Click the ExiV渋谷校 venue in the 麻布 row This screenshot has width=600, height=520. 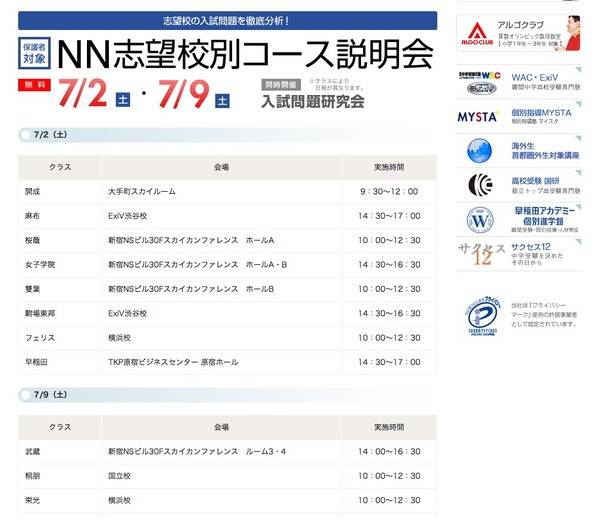tap(222, 216)
